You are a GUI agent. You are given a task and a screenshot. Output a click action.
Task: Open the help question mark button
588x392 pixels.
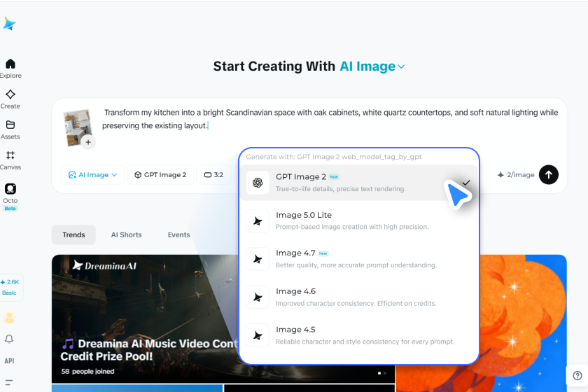pos(577,375)
